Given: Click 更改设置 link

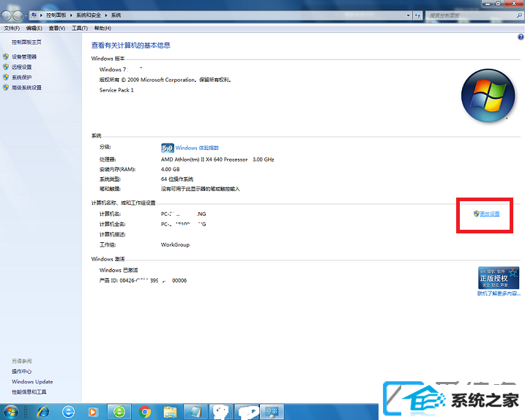Looking at the screenshot, I should pos(490,214).
